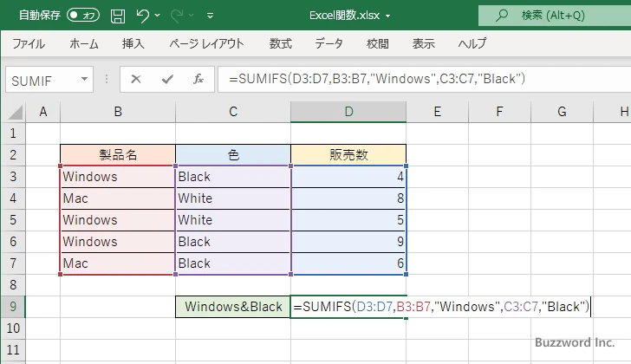
Task: Click cell D7 with value 6
Action: coord(348,263)
